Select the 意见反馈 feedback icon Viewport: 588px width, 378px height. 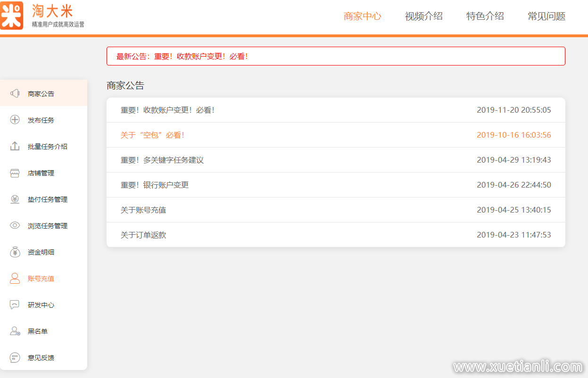[x=14, y=358]
